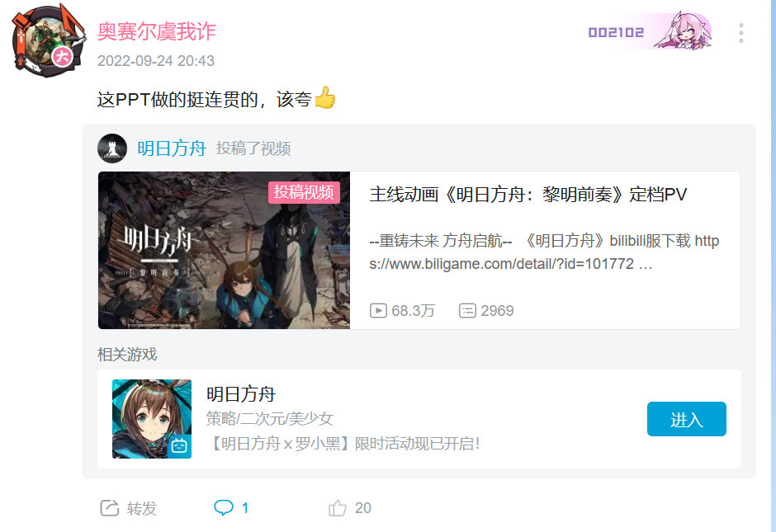Open the 黎明前奏 定档PV video title
Viewport: 776px width, 532px height.
tap(528, 195)
